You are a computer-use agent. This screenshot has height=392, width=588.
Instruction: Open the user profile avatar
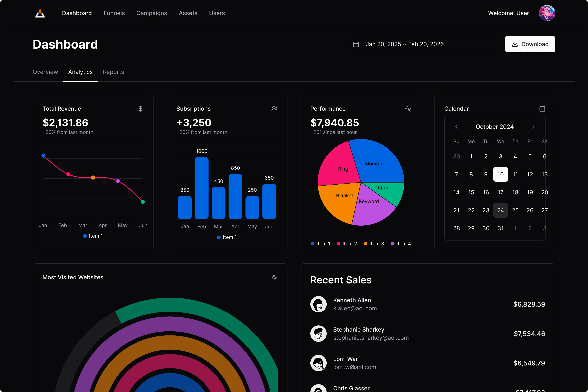tap(547, 13)
